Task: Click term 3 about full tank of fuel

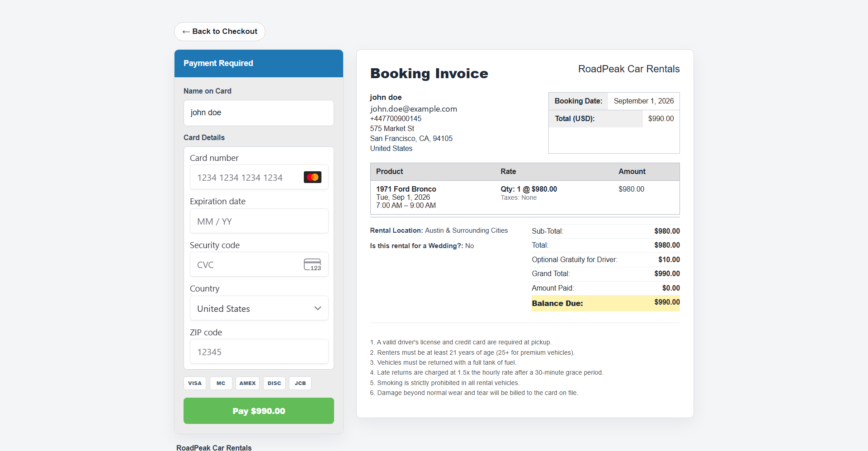Action: point(443,363)
